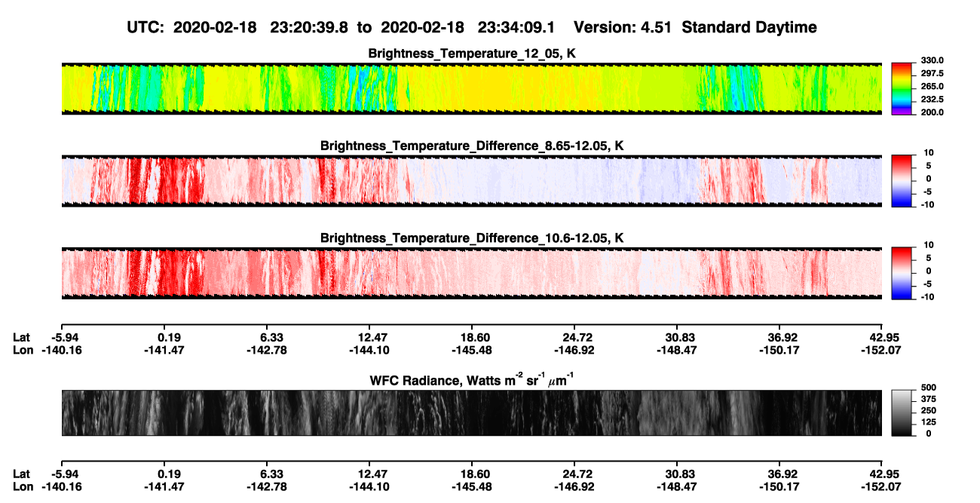The image size is (980, 503).
Task: Click the Brightness_Temperature_12_05 image strip
Action: [471, 88]
